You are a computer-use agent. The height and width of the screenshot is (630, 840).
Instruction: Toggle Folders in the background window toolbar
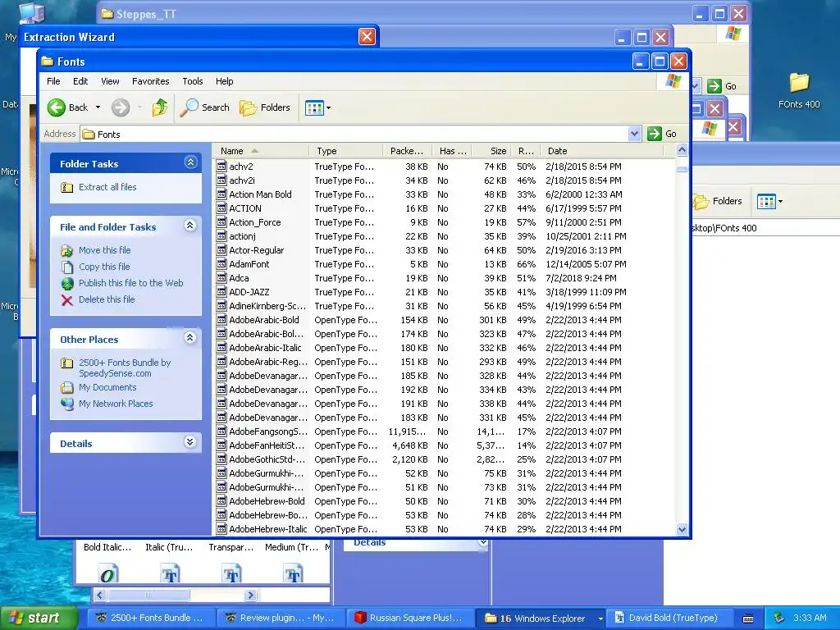pyautogui.click(x=718, y=202)
